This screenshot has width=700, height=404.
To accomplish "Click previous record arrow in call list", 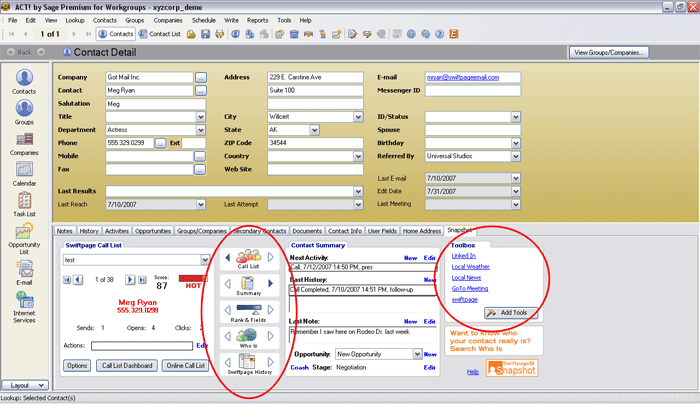I will click(78, 279).
